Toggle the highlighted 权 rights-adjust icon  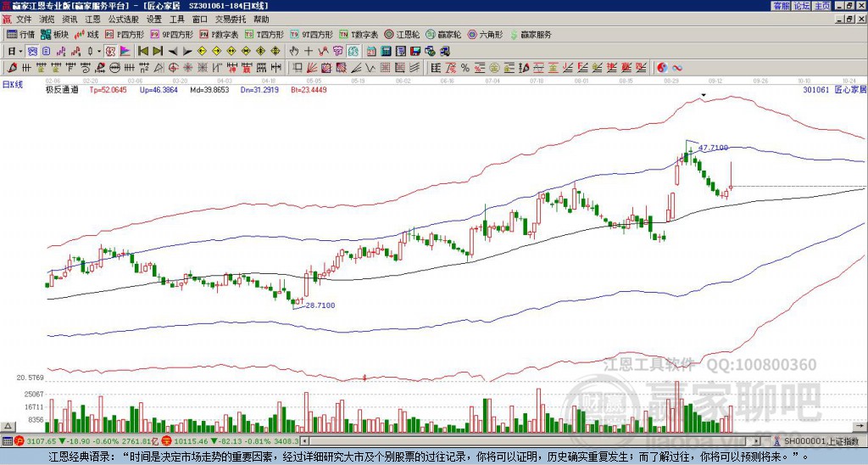[110, 51]
